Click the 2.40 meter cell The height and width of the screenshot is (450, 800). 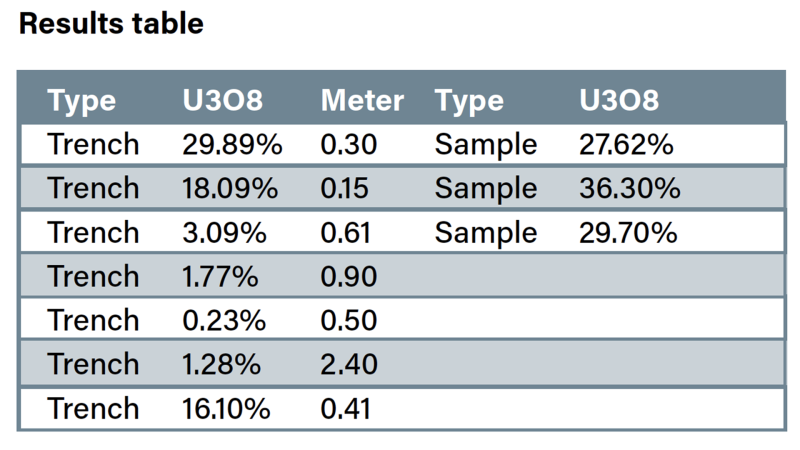pos(349,364)
